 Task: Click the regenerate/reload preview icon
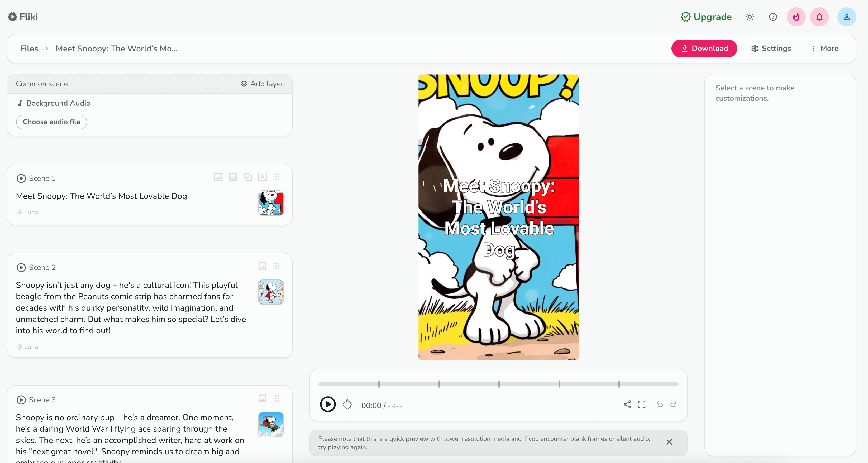[347, 404]
